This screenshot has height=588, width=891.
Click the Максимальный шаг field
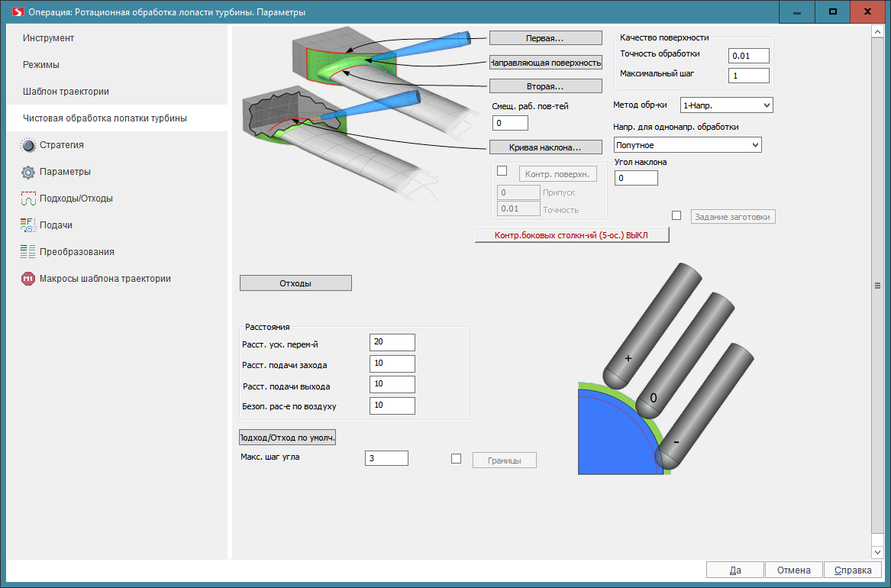(748, 76)
